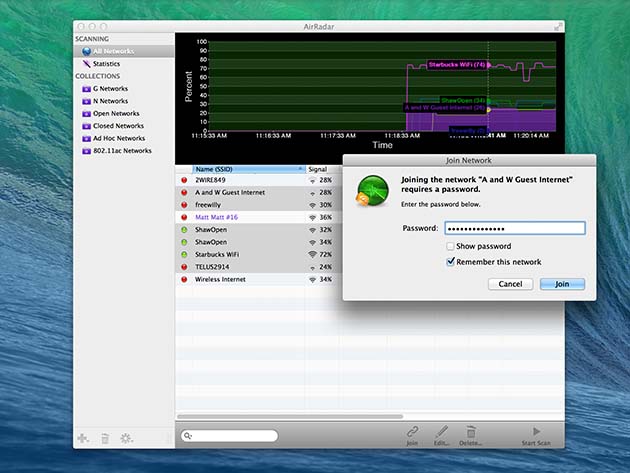Enable the Show password checkbox
Screen dimensions: 630x473
[450, 246]
